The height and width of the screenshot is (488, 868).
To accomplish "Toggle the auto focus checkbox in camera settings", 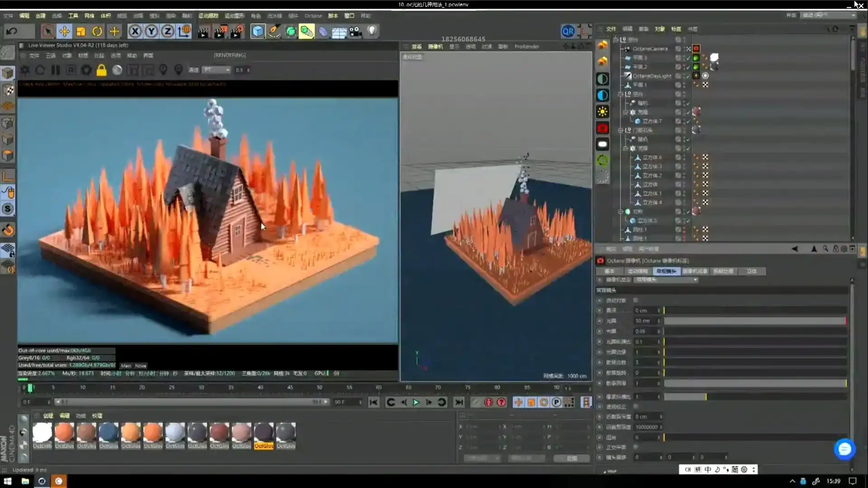I will [636, 300].
